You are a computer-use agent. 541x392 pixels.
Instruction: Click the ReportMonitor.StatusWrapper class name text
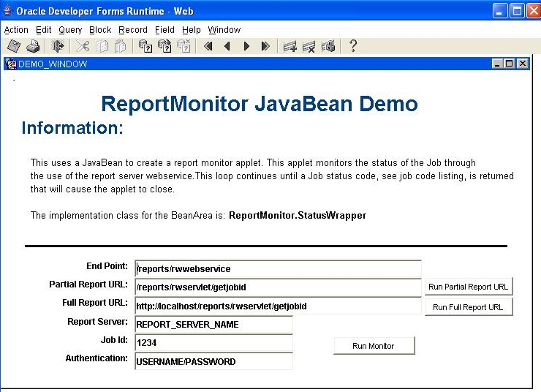tap(298, 215)
